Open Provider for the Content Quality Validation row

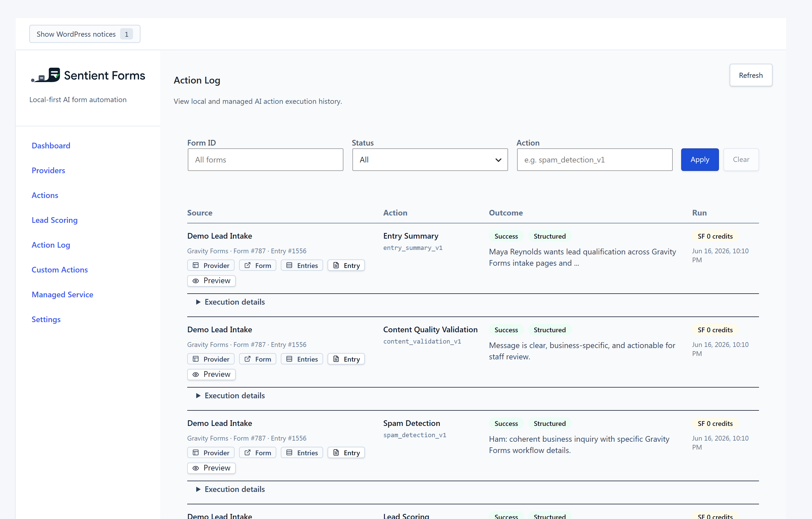coord(211,359)
